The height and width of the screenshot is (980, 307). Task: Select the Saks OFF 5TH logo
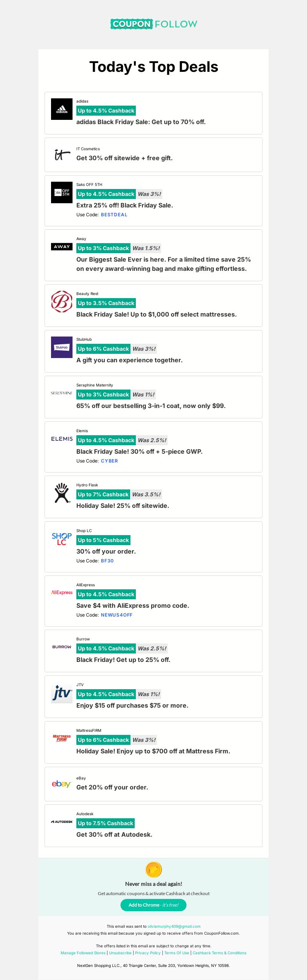[x=62, y=192]
